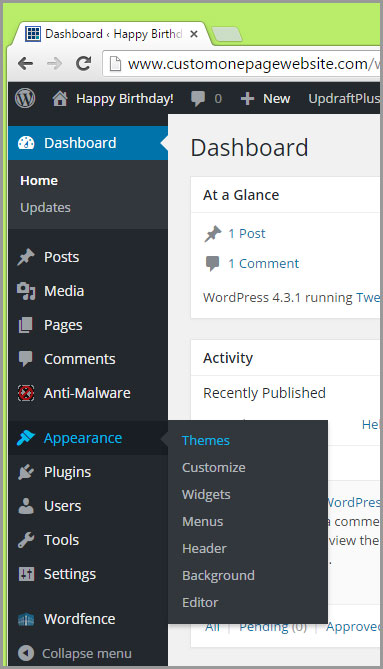Image resolution: width=383 pixels, height=669 pixels.
Task: Close the Dashboard browser tab
Action: [x=194, y=34]
